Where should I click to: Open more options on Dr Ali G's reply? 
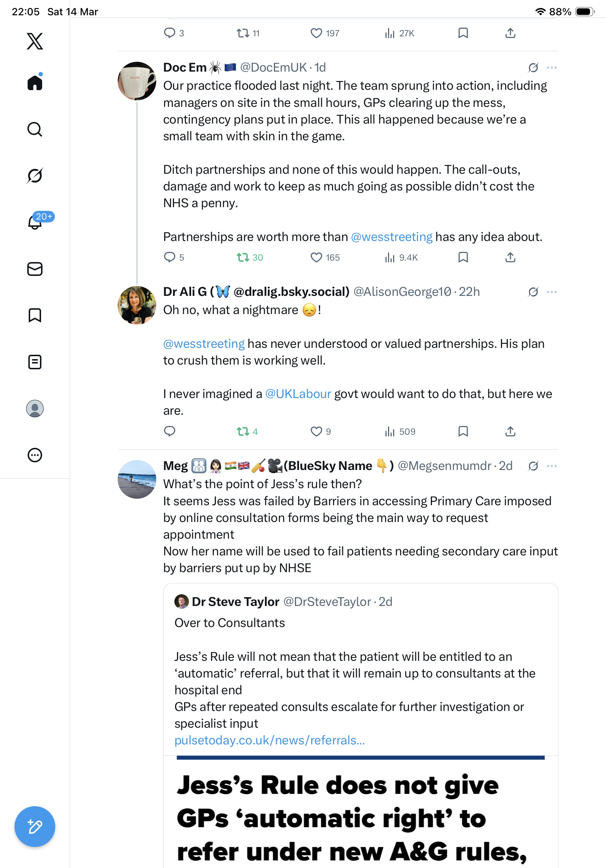pos(552,292)
